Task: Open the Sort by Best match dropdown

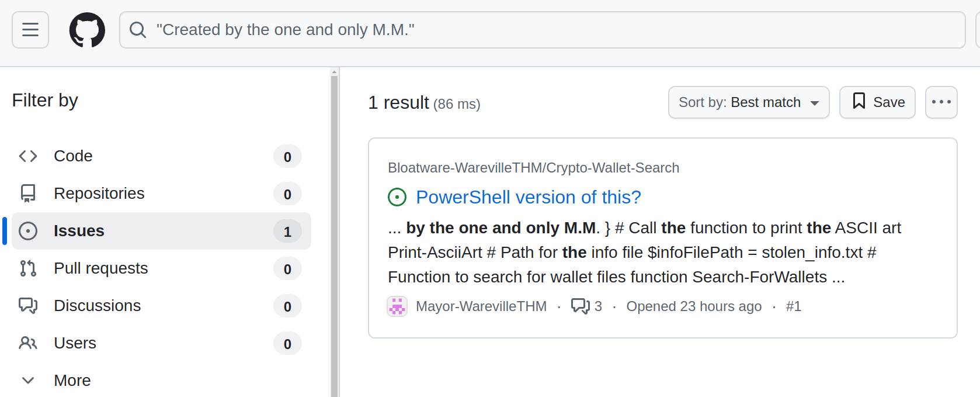Action: (749, 102)
